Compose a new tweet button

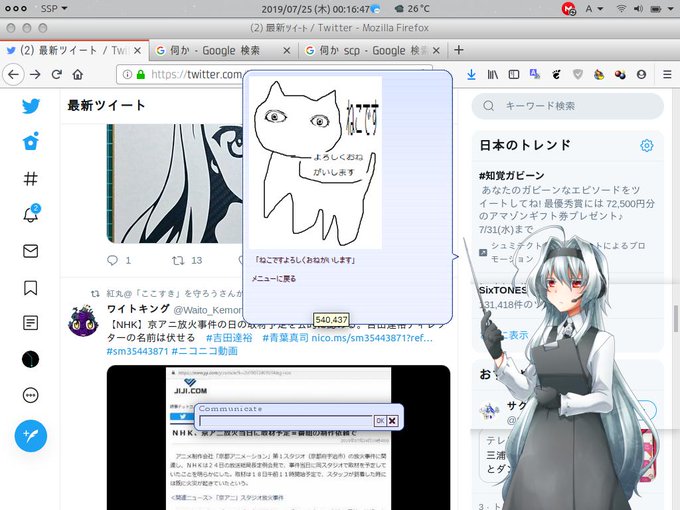tap(30, 435)
